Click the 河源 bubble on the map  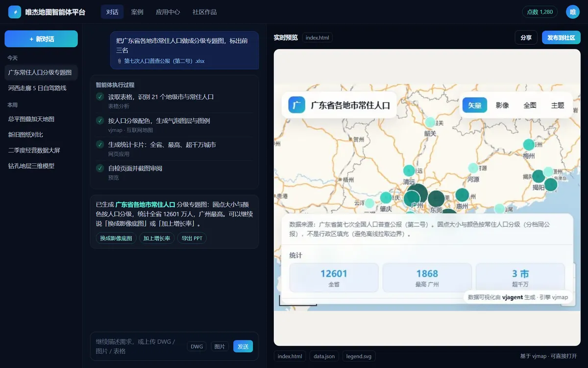pyautogui.click(x=473, y=168)
